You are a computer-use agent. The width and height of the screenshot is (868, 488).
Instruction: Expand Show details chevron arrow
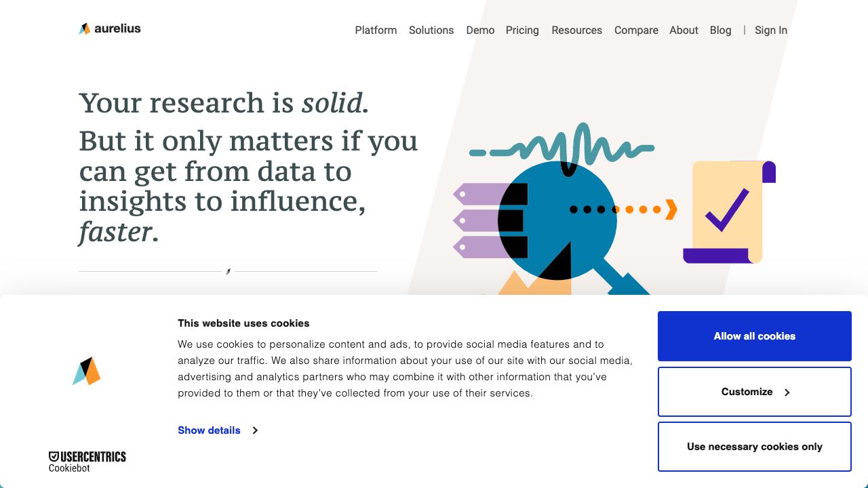pos(255,430)
